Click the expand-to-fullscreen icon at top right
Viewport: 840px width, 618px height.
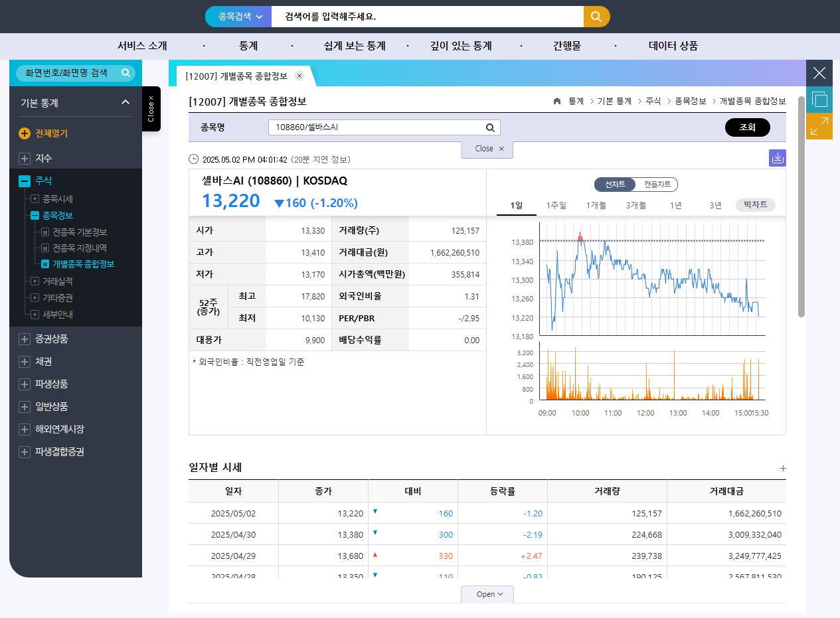[819, 125]
